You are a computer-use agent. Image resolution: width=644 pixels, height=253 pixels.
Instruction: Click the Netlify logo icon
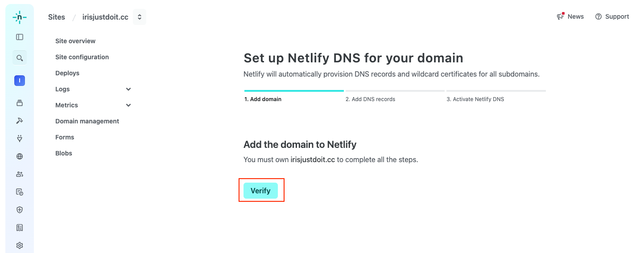pyautogui.click(x=19, y=17)
